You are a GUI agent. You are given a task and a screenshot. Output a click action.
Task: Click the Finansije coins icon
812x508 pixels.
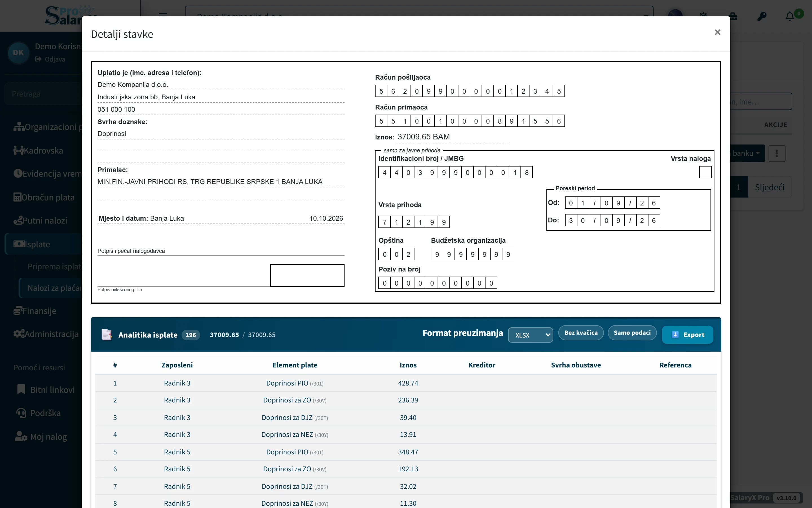(x=18, y=311)
